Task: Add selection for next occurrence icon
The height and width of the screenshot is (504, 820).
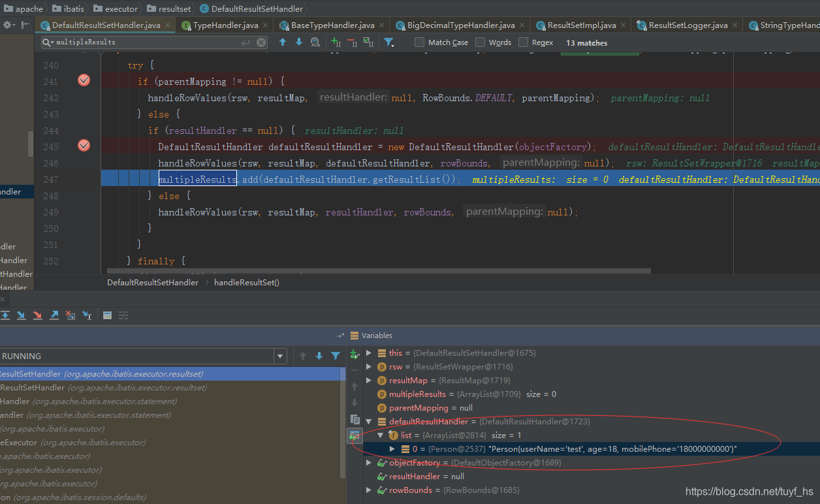Action: (336, 42)
